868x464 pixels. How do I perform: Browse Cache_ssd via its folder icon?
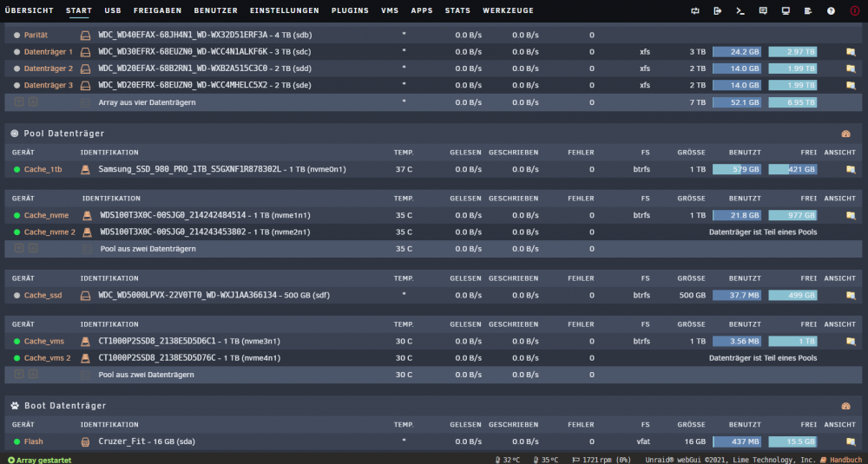click(851, 296)
